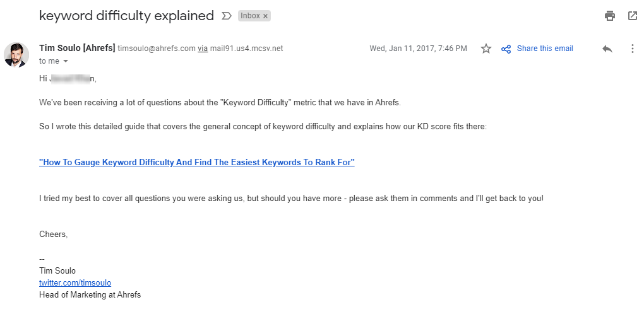Expand recipient details arrow beside "to me"
The width and height of the screenshot is (644, 319).
pyautogui.click(x=66, y=61)
